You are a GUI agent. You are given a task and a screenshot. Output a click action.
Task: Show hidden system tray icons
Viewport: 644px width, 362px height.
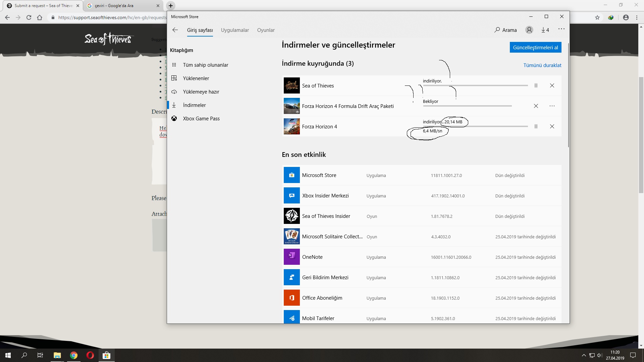click(x=584, y=355)
